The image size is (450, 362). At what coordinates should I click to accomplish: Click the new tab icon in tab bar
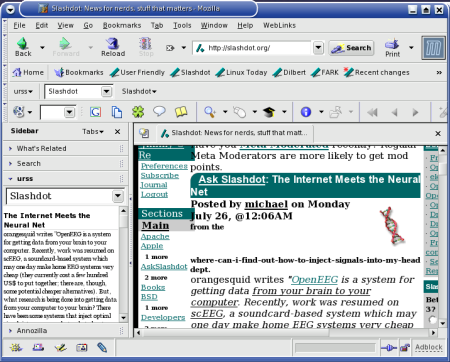click(x=144, y=133)
